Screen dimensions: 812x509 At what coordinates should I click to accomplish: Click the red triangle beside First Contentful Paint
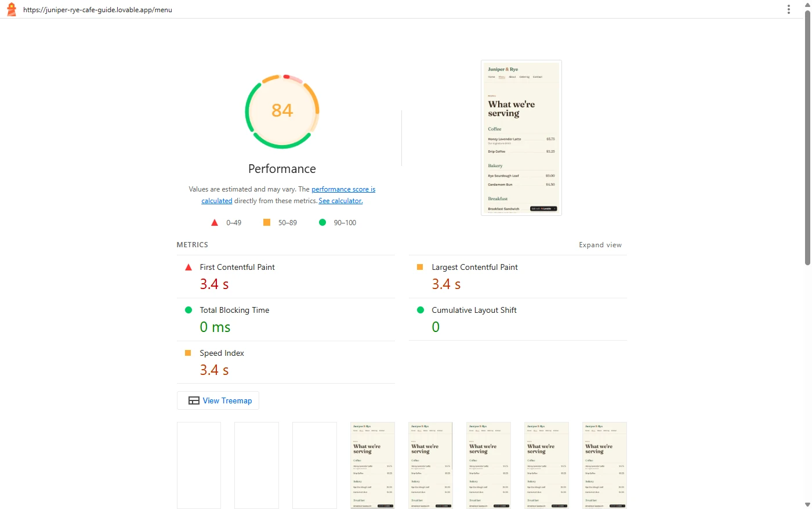tap(188, 267)
